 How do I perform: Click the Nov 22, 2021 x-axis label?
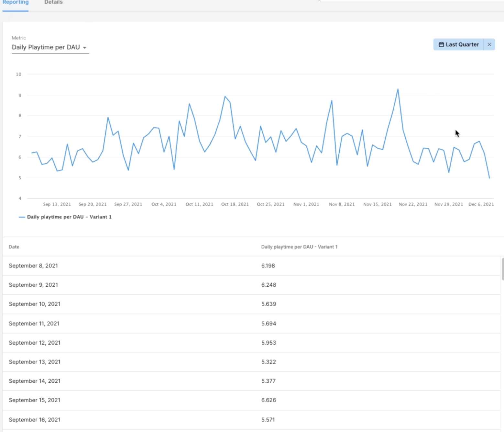click(x=413, y=204)
